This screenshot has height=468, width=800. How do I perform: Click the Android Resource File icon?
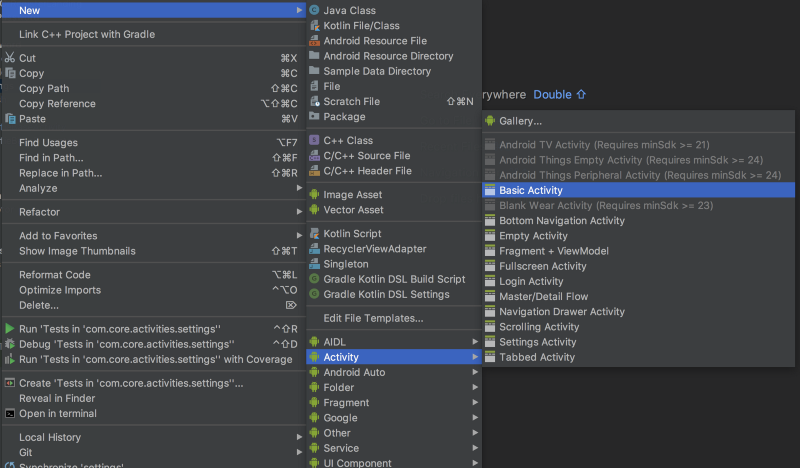[x=314, y=41]
